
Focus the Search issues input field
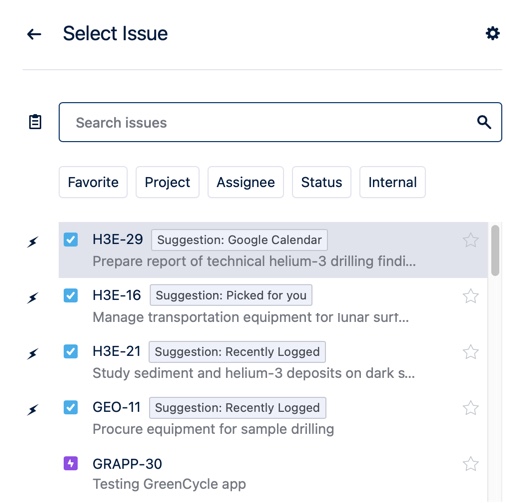coord(280,122)
